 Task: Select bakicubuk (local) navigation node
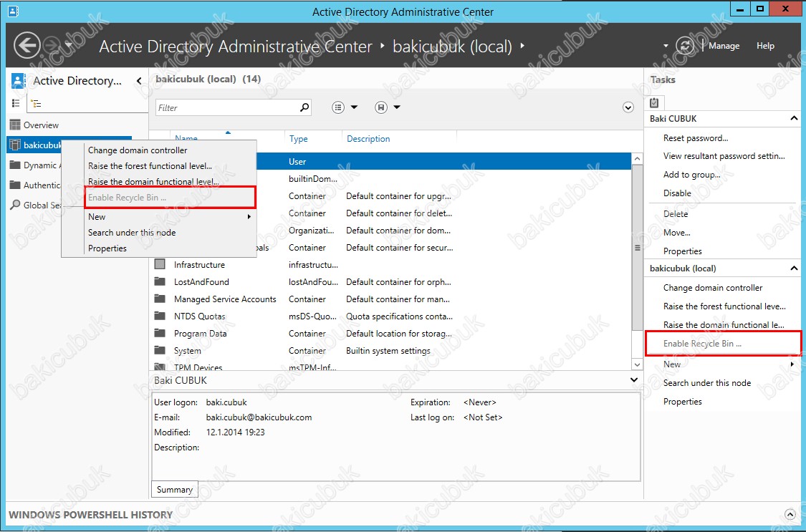[x=34, y=145]
